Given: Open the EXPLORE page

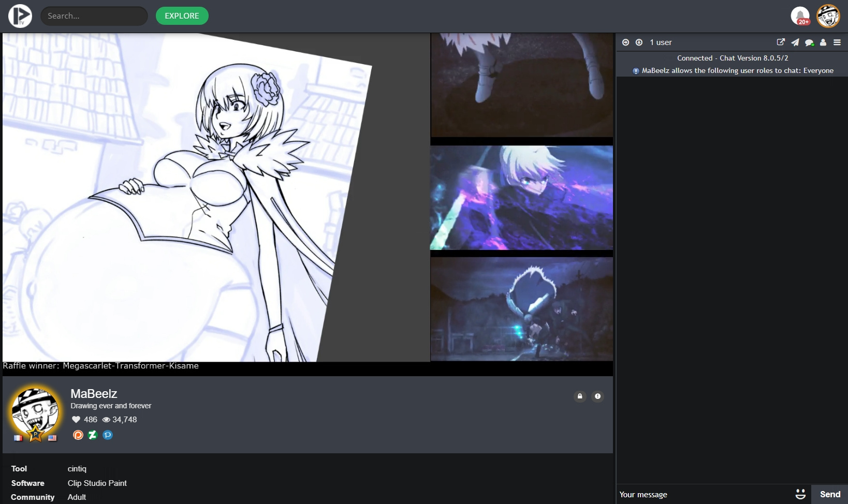Looking at the screenshot, I should (x=182, y=16).
